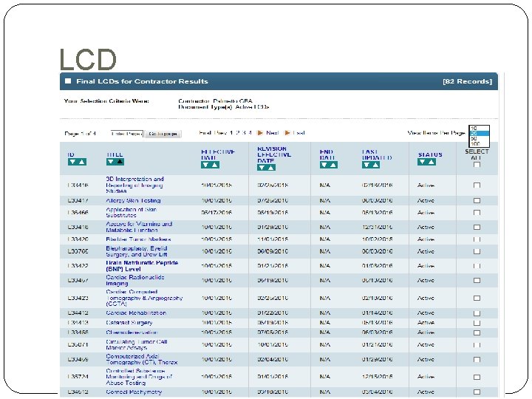Go to results page 3
532x399 pixels.
click(x=244, y=133)
